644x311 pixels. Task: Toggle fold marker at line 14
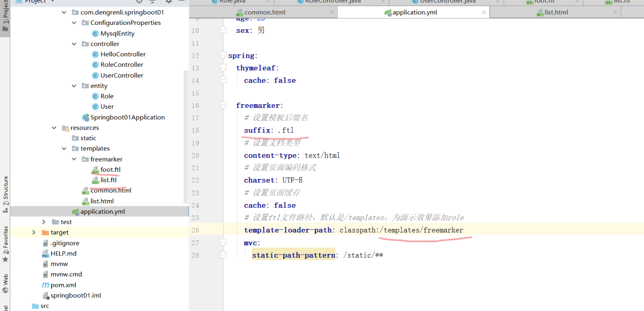pos(224,80)
